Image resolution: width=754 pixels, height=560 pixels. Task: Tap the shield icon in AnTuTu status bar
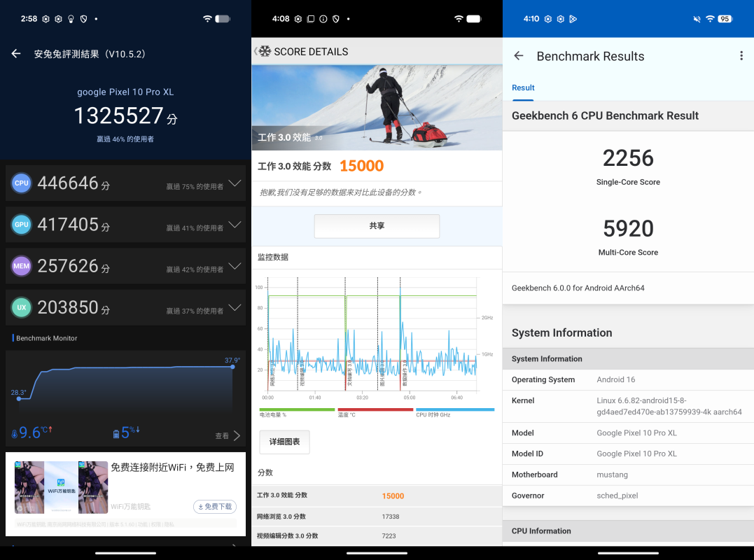coord(84,19)
